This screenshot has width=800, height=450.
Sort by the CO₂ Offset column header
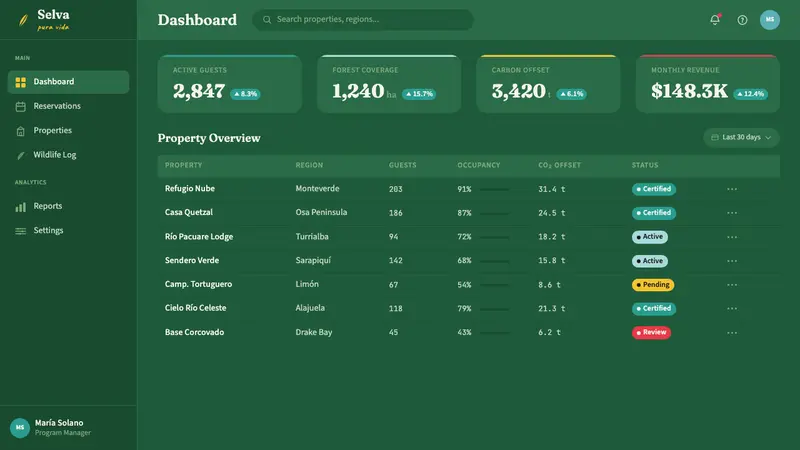coord(559,165)
